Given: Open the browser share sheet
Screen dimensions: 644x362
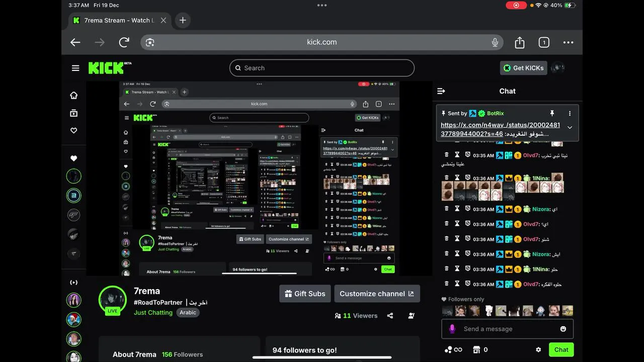Looking at the screenshot, I should tap(520, 42).
